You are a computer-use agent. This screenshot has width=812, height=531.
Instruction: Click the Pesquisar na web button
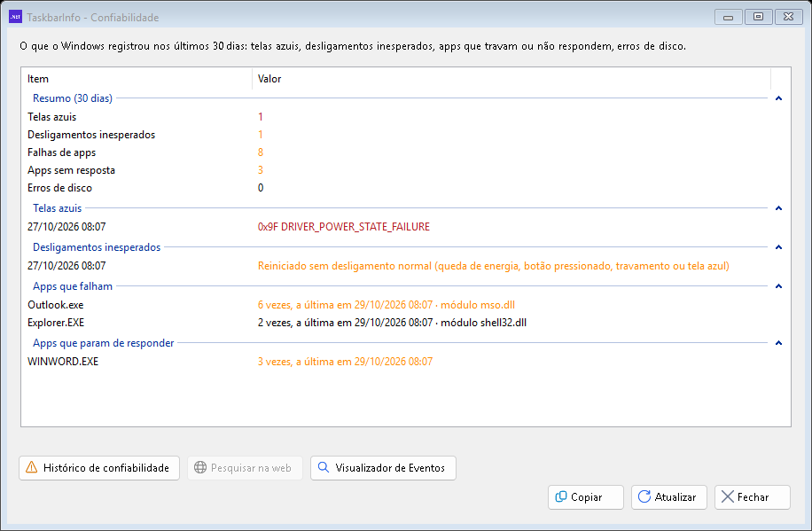point(245,468)
